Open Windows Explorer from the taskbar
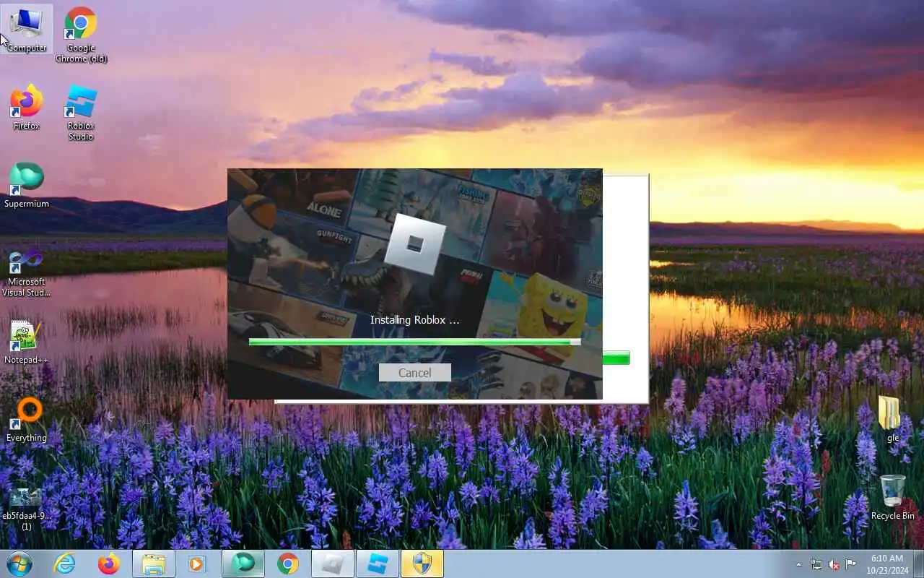Viewport: 924px width, 578px height. [154, 564]
